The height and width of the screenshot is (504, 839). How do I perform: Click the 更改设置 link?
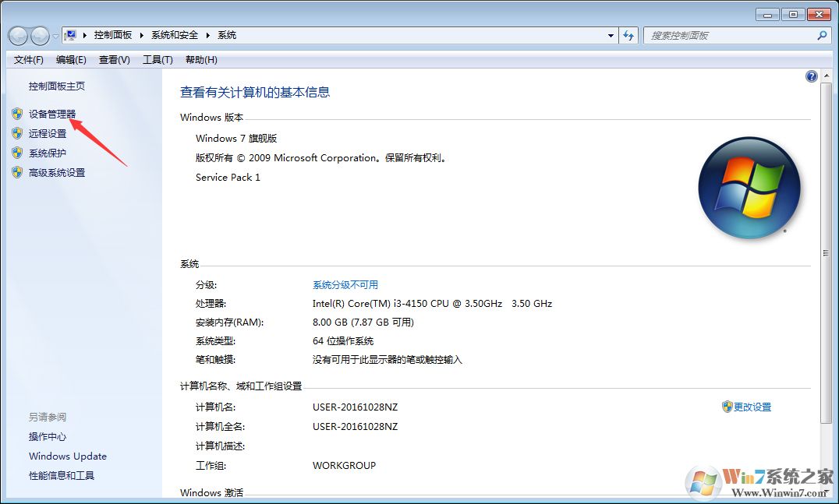pyautogui.click(x=752, y=407)
